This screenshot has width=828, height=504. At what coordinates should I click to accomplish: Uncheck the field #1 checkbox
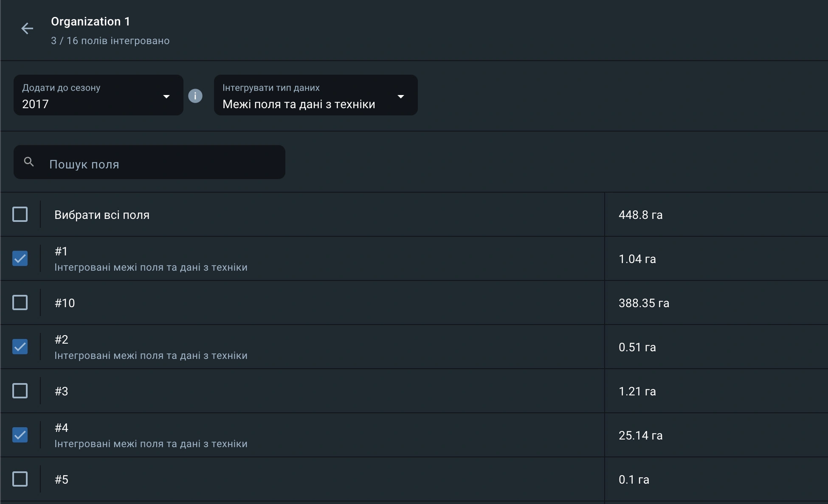[x=20, y=258]
